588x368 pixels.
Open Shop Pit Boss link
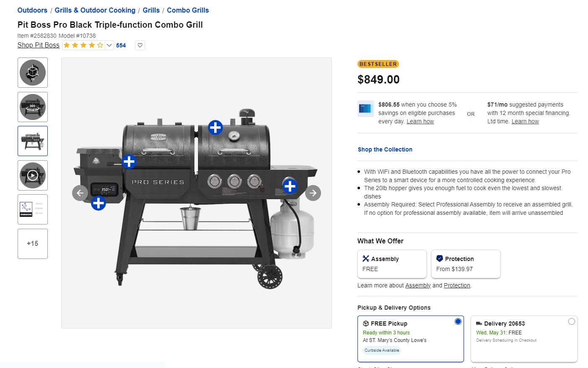39,45
